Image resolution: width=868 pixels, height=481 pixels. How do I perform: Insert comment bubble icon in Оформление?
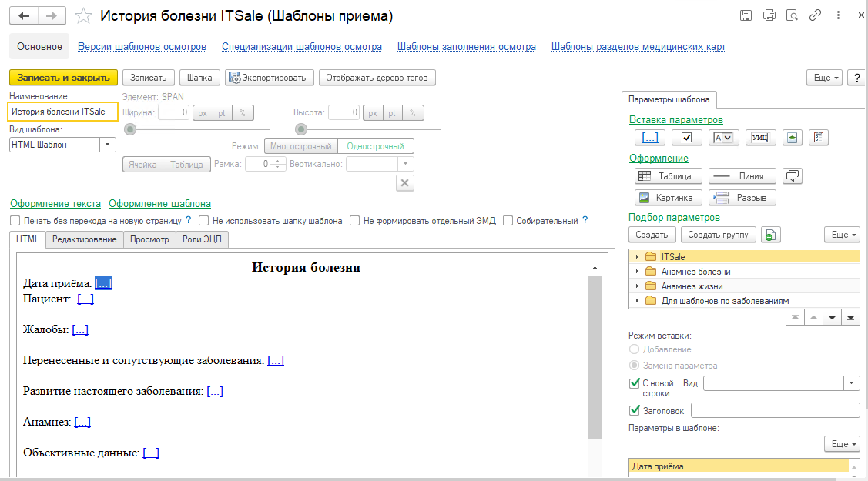tap(793, 176)
